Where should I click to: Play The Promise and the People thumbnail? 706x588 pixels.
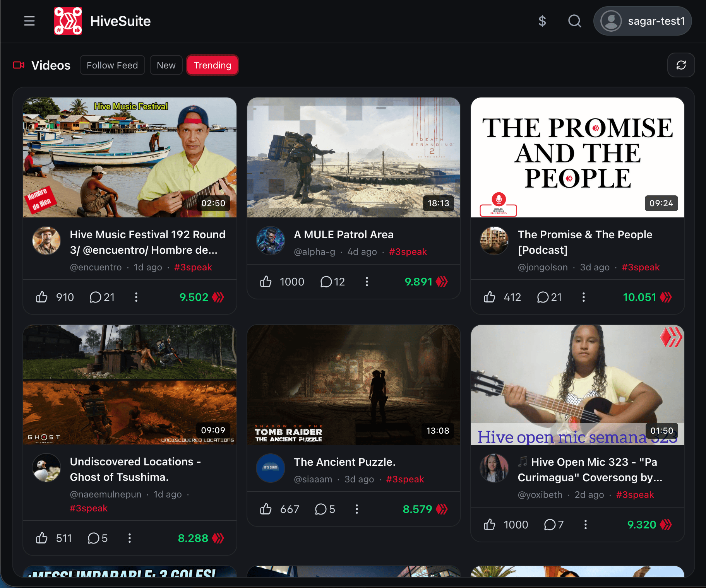tap(577, 157)
